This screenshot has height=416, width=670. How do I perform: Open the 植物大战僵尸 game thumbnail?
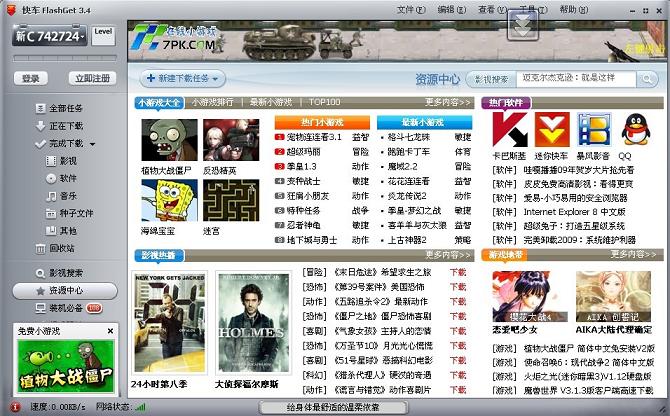(x=169, y=140)
